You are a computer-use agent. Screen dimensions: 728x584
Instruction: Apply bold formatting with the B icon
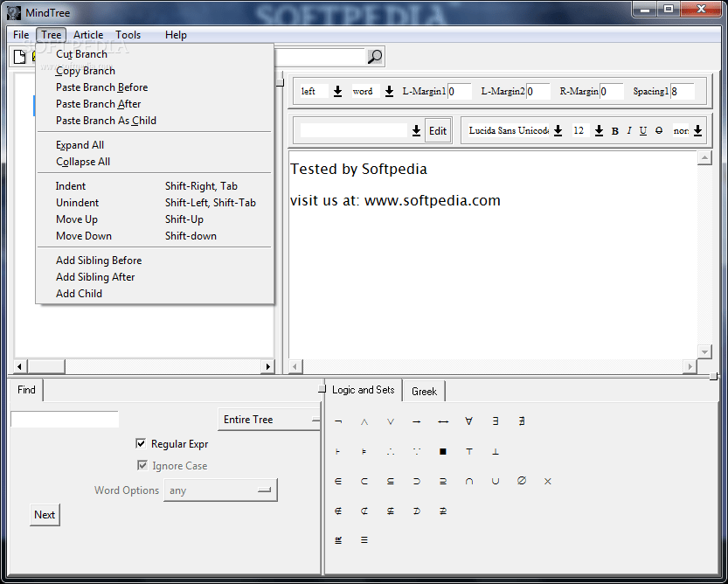click(615, 131)
